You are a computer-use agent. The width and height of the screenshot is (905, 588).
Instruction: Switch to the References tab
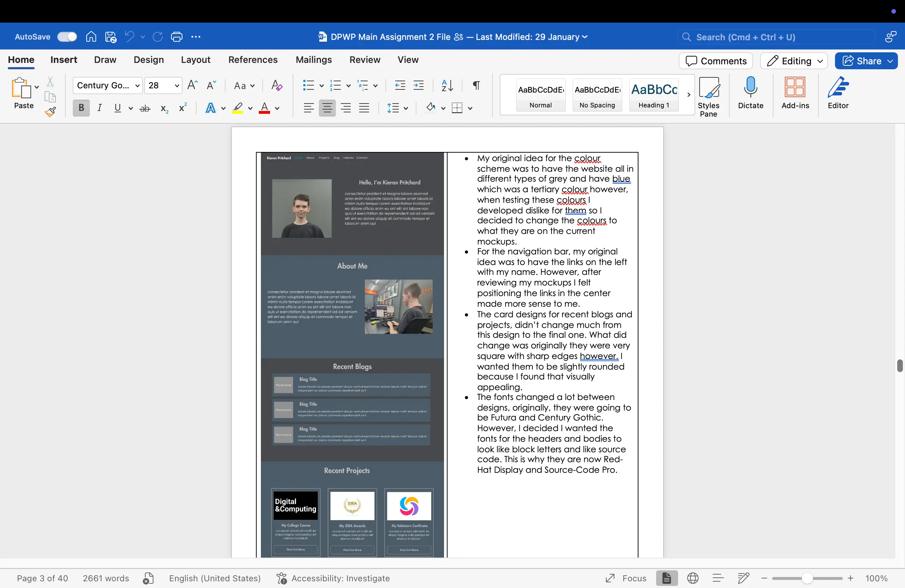coord(252,60)
